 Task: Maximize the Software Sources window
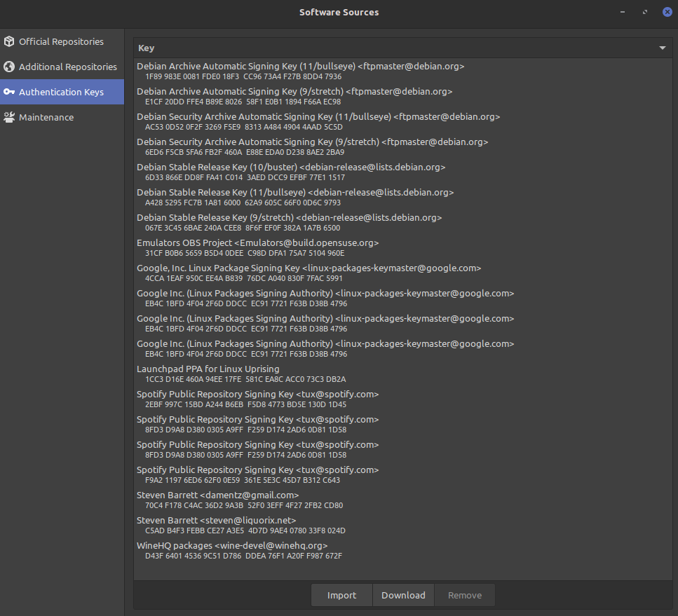point(645,12)
